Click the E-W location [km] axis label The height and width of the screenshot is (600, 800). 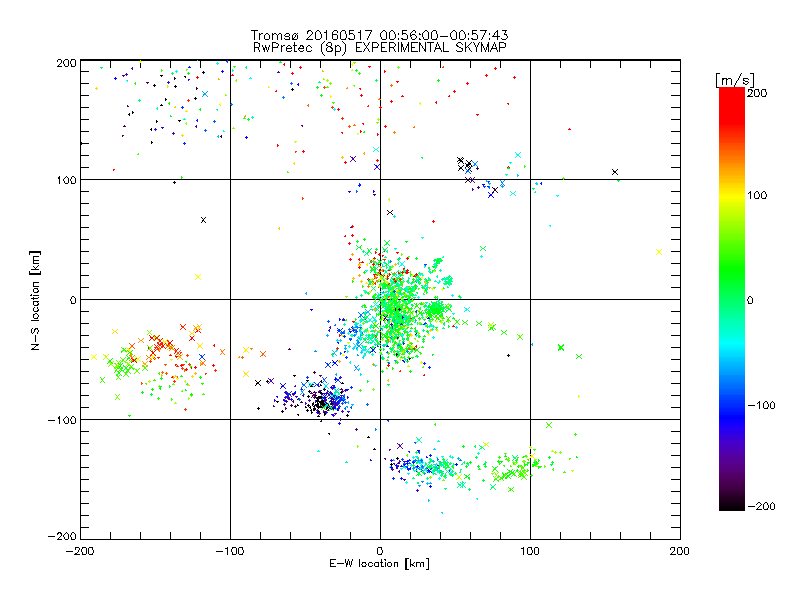coord(379,564)
